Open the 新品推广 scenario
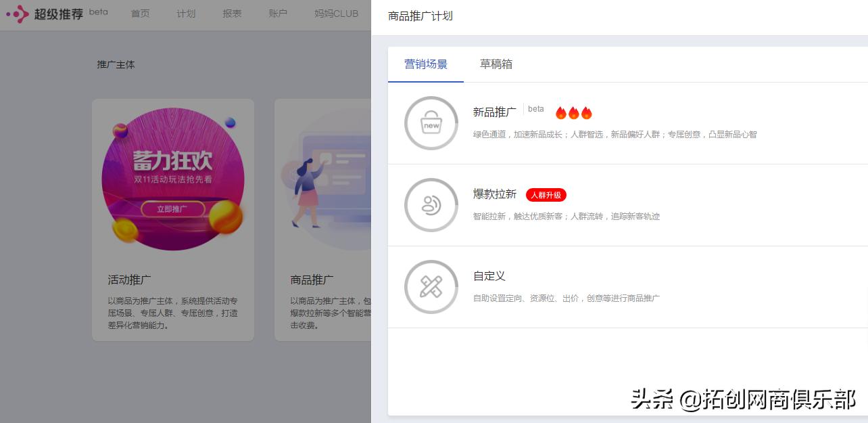This screenshot has height=423, width=868. pyautogui.click(x=494, y=112)
